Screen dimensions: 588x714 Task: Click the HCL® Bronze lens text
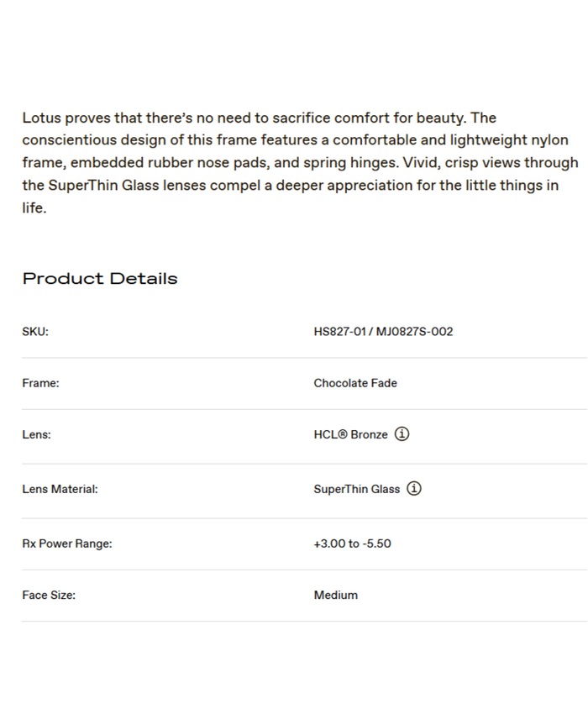(x=350, y=435)
